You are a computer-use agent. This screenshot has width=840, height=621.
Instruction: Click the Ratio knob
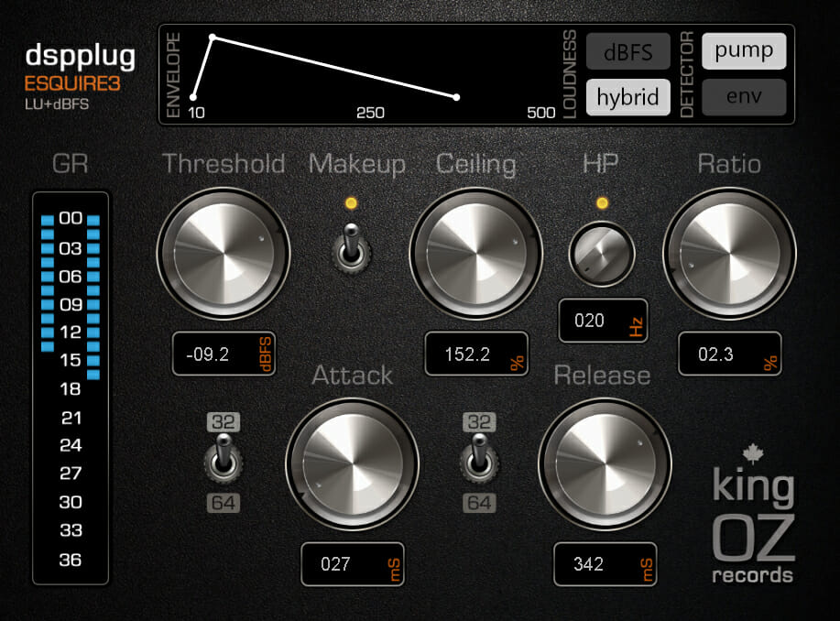click(729, 249)
